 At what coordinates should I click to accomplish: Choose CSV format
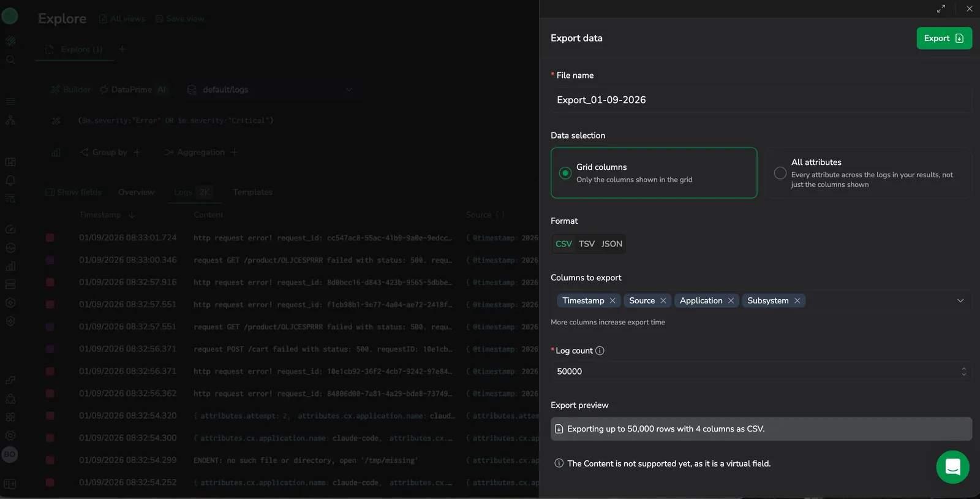click(563, 244)
